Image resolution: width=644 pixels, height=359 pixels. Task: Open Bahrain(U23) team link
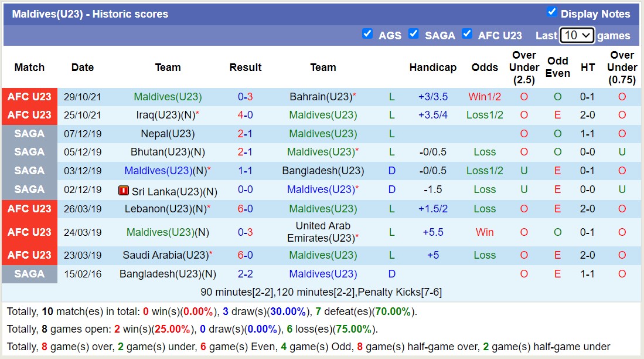321,97
